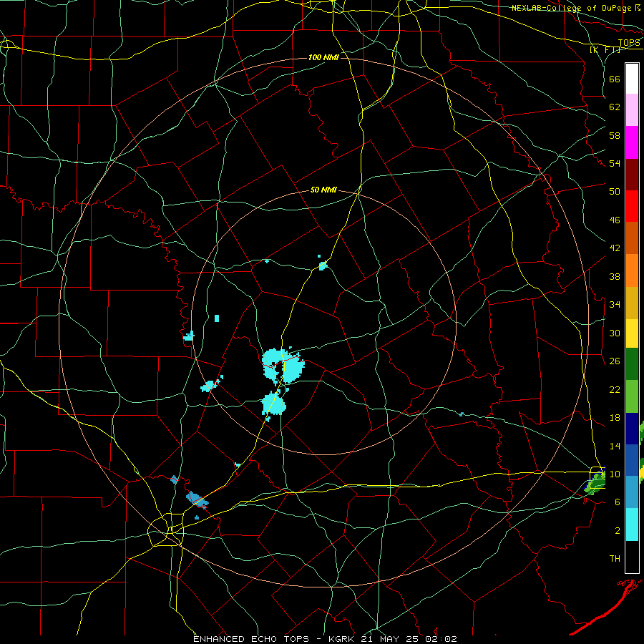Click the white 66 kft legend swatch

(632, 79)
